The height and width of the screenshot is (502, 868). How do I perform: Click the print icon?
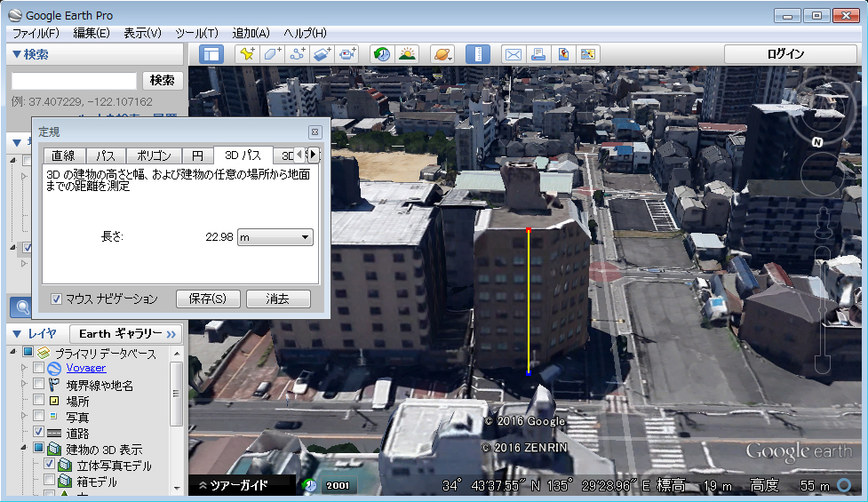[x=538, y=54]
